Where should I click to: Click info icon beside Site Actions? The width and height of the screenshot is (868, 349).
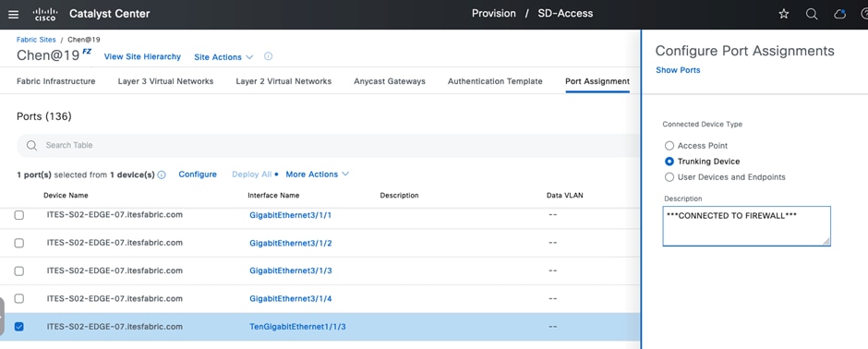click(x=268, y=56)
